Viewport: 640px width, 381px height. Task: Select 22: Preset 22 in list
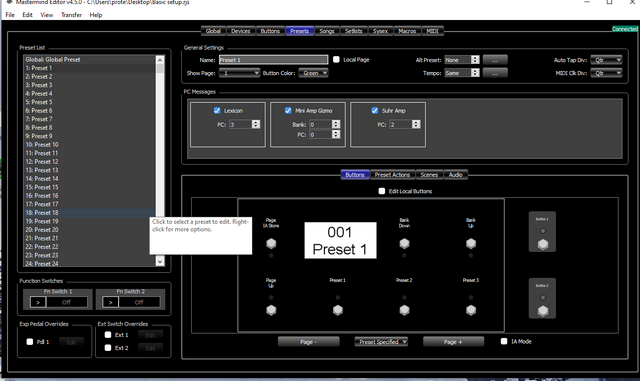(x=89, y=247)
